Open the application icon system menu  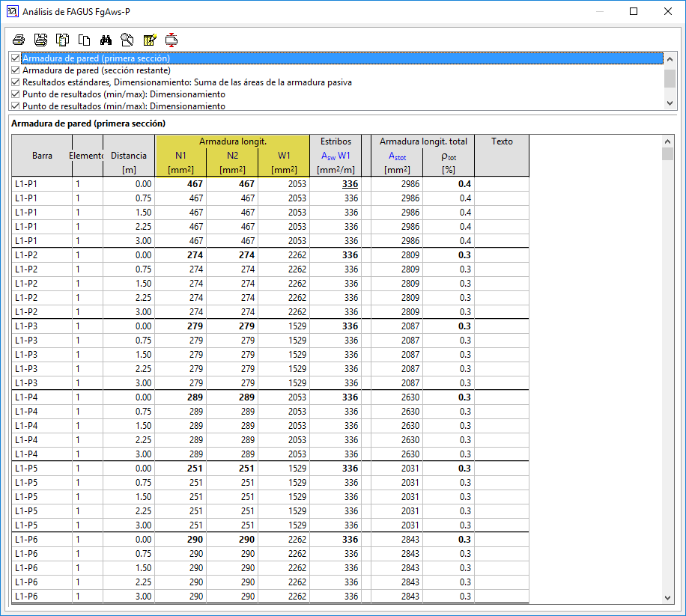[11, 11]
